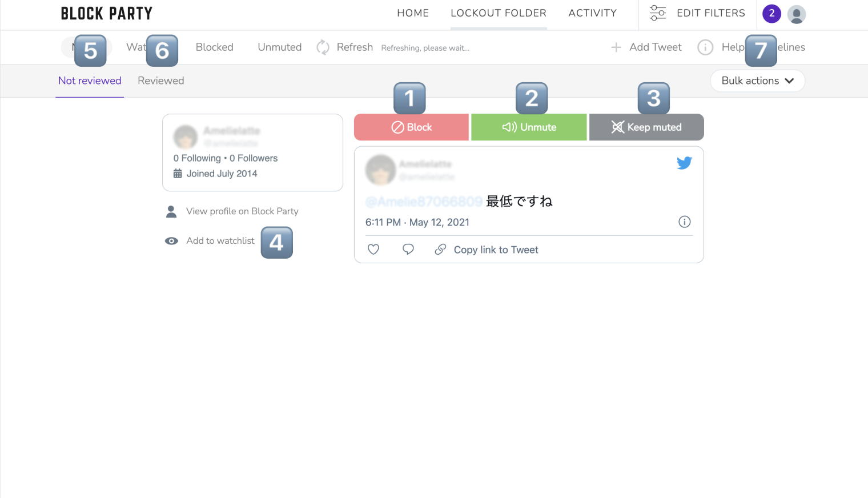868x498 pixels.
Task: Click the Joined July 2014 text
Action: pyautogui.click(x=222, y=174)
